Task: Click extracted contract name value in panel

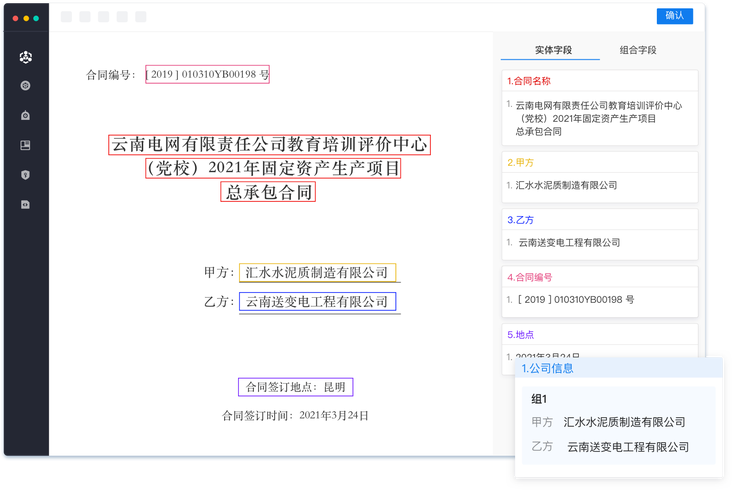Action: 598,118
